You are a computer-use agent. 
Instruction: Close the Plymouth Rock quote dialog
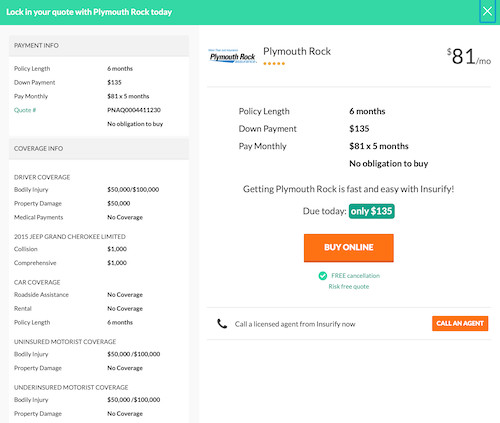tap(487, 11)
